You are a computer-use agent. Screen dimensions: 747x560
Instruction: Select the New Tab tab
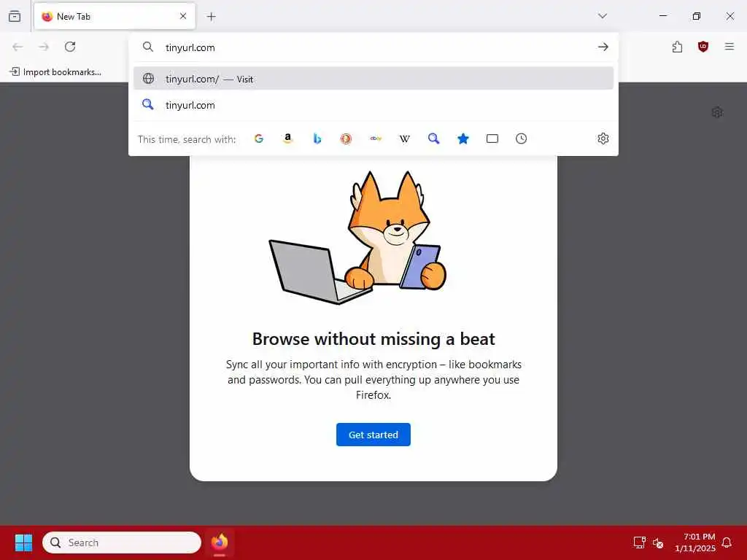pos(115,16)
